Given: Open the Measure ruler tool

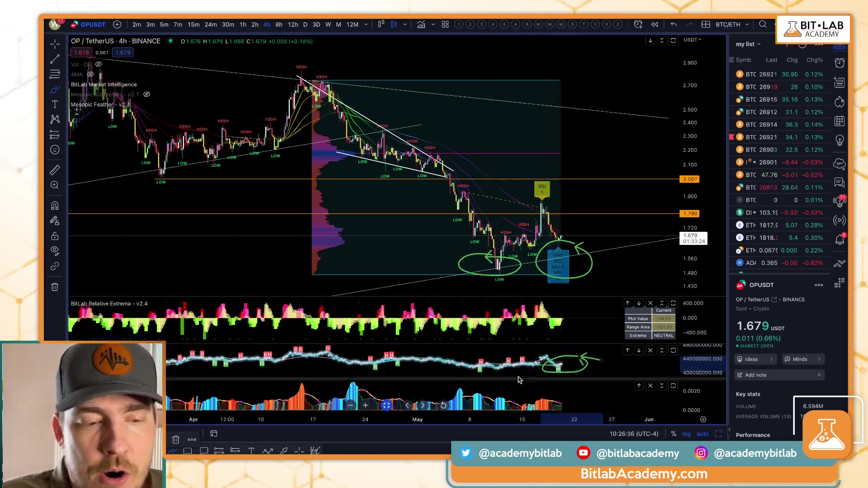Looking at the screenshot, I should 55,170.
